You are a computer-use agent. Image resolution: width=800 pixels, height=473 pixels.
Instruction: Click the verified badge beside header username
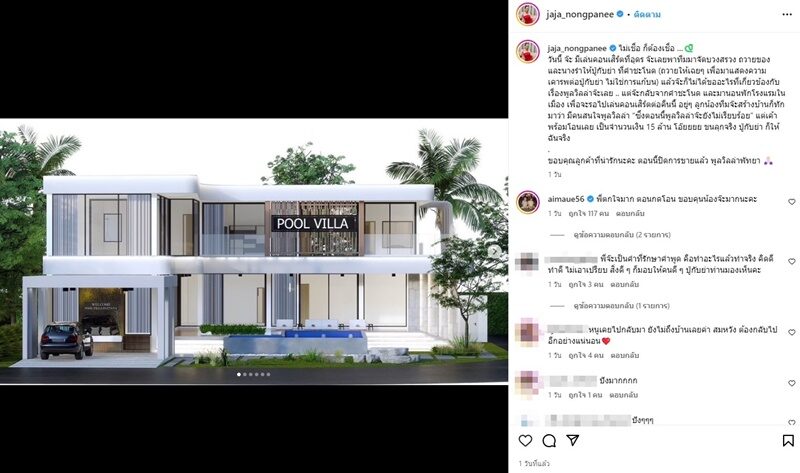pos(620,14)
